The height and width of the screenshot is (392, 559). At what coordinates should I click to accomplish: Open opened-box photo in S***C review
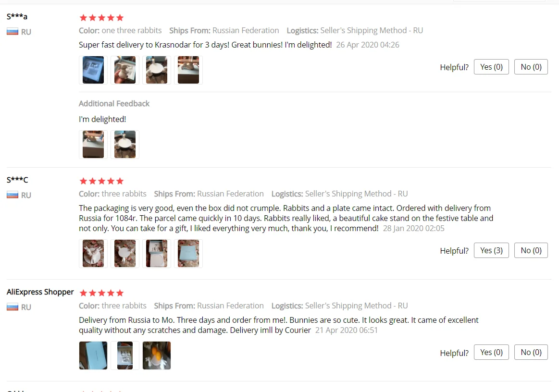pyautogui.click(x=157, y=253)
